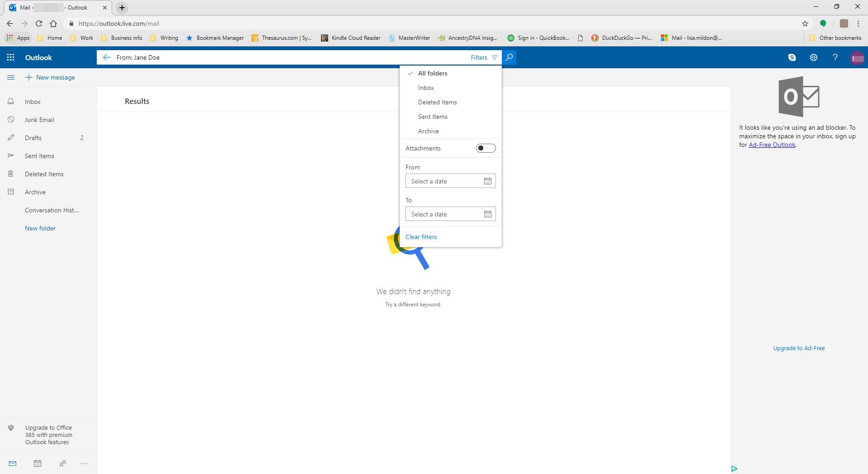Viewport: 868px width, 474px height.
Task: Open Work bookmarks folder
Action: pyautogui.click(x=82, y=38)
